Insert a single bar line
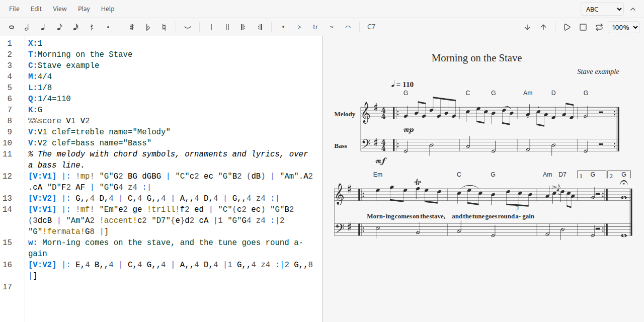 pyautogui.click(x=211, y=27)
